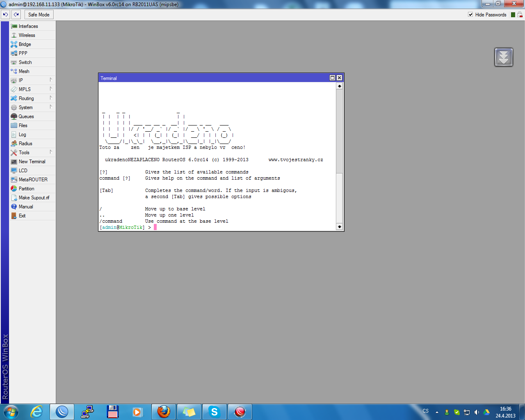Show hidden tray icons arrow
Screen dimensions: 525x420
(437, 412)
